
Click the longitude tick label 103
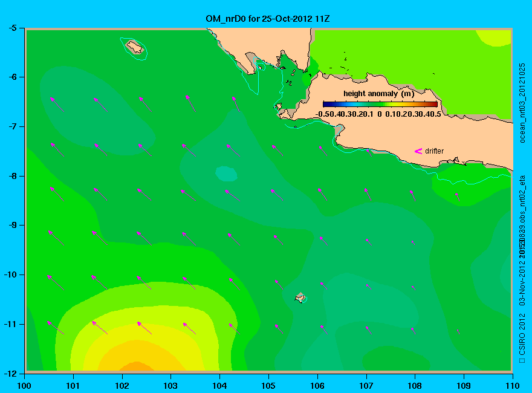(170, 386)
